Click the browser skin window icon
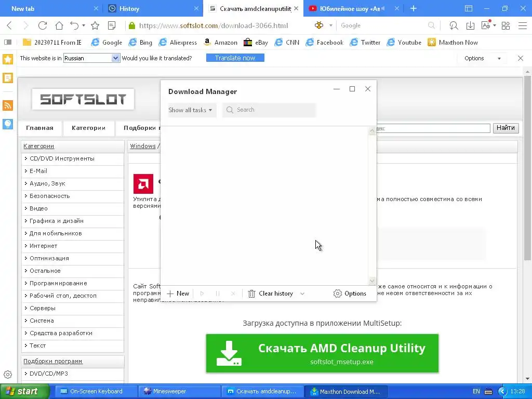Screen dimensions: 532x399 tap(469, 8)
